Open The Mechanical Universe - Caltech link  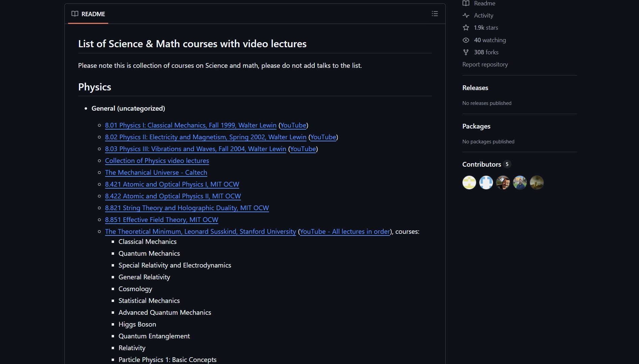156,172
